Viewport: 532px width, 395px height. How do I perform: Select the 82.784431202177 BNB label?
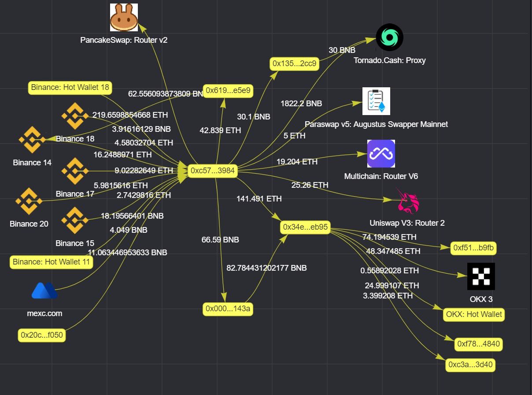[266, 268]
